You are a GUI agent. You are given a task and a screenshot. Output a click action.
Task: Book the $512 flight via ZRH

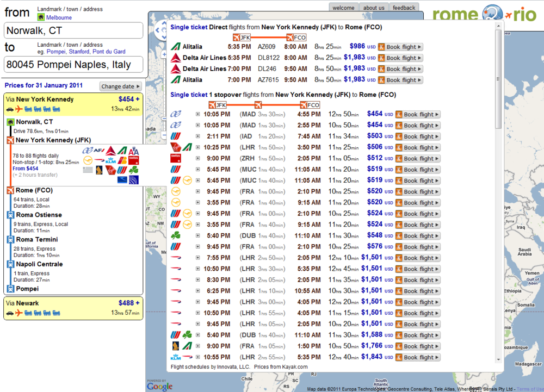pyautogui.click(x=418, y=159)
